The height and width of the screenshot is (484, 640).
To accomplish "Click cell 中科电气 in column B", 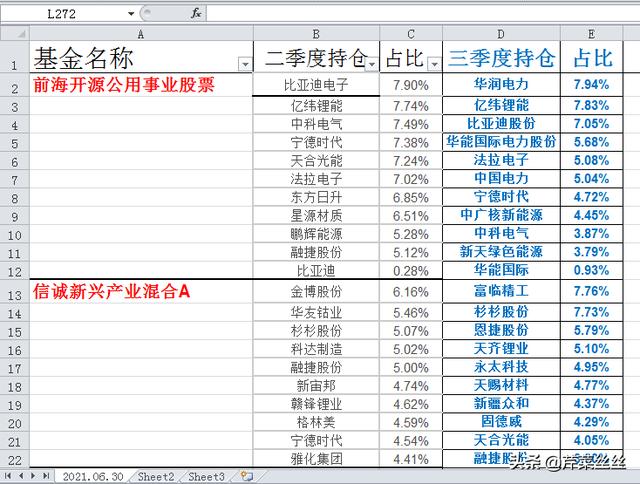I will (316, 124).
